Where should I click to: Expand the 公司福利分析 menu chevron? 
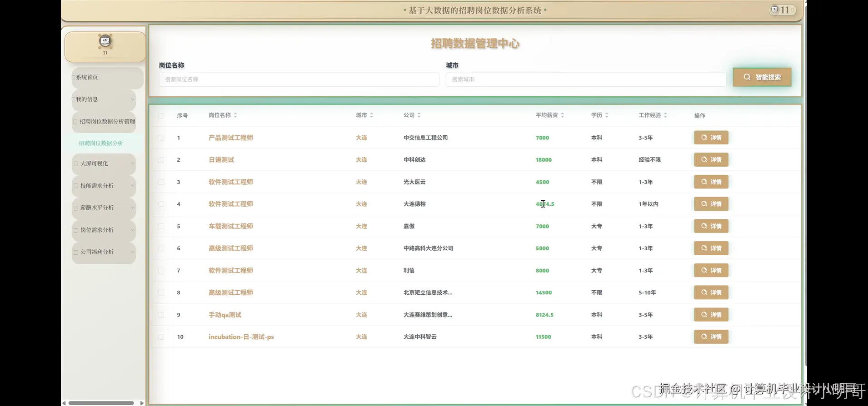pyautogui.click(x=133, y=252)
